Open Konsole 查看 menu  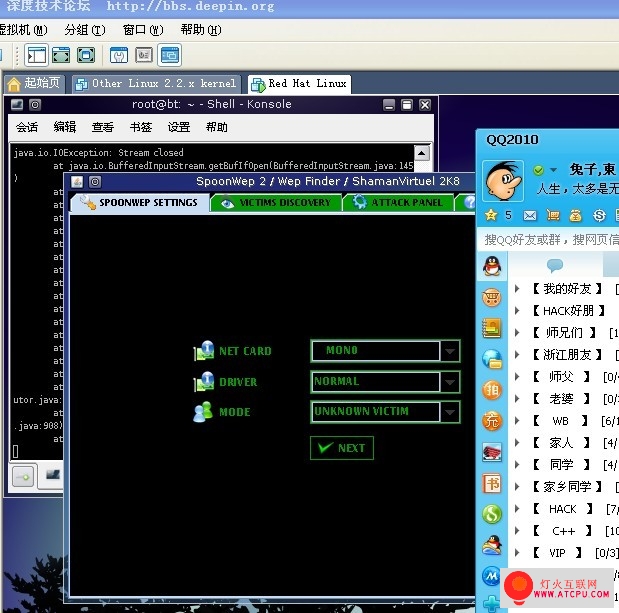point(103,127)
